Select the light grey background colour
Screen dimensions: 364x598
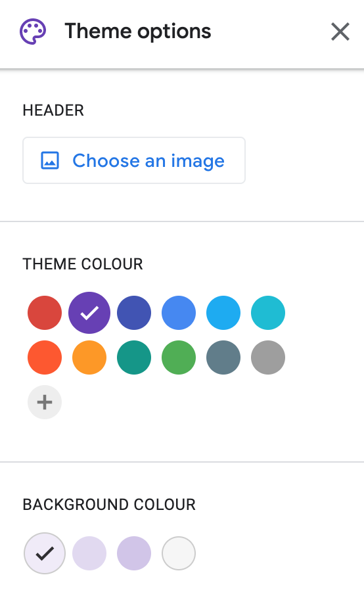pos(178,553)
